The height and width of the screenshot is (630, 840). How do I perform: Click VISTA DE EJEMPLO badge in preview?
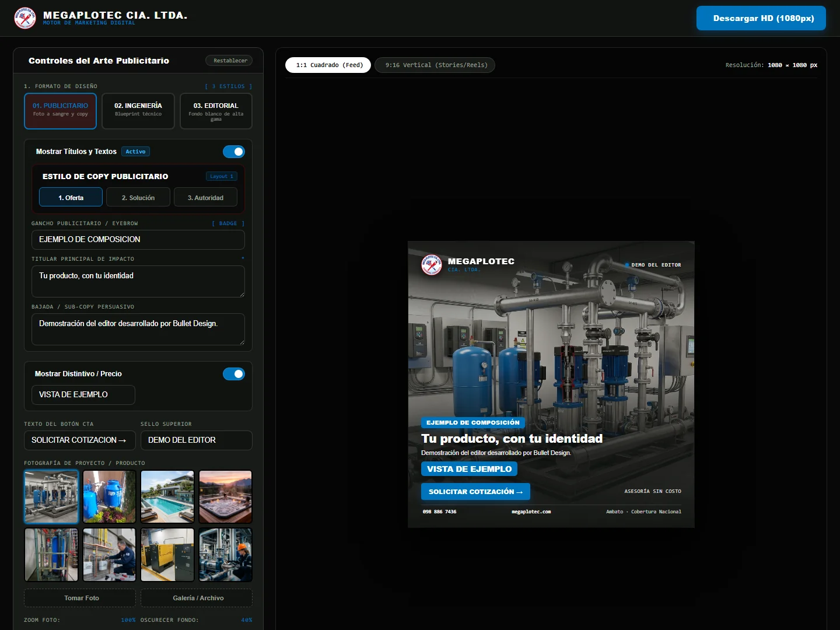(x=469, y=469)
